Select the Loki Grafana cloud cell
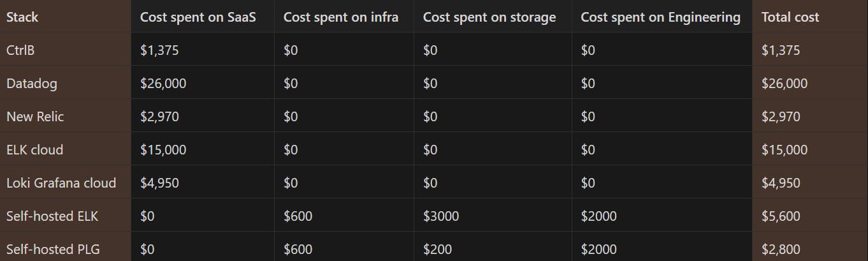This screenshot has width=868, height=261. pyautogui.click(x=61, y=183)
